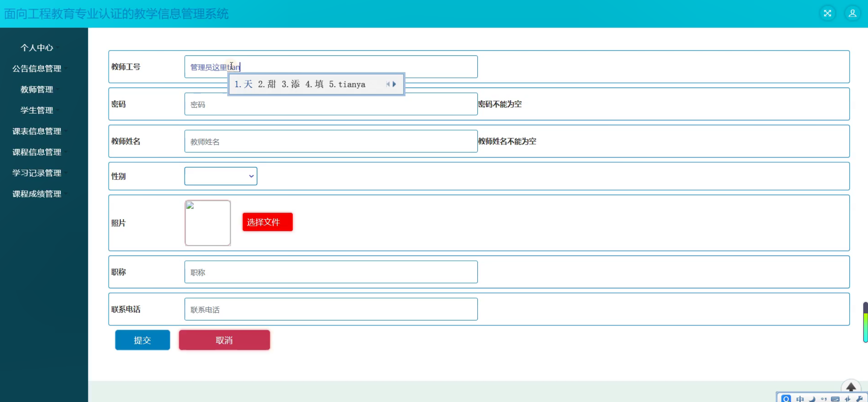Toggle the moon half-width mode icon
Image resolution: width=868 pixels, height=402 pixels.
click(812, 399)
